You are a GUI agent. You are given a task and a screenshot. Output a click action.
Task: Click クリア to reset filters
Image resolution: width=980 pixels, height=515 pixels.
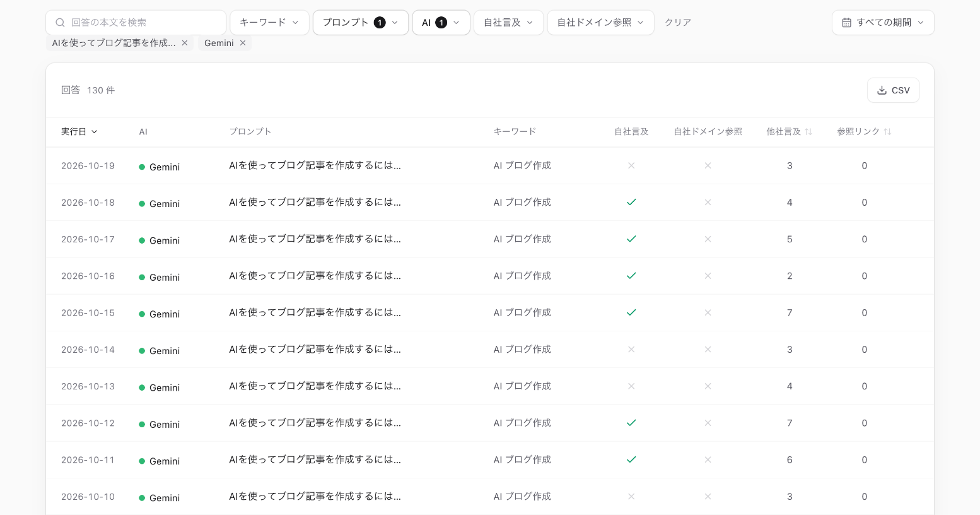678,23
